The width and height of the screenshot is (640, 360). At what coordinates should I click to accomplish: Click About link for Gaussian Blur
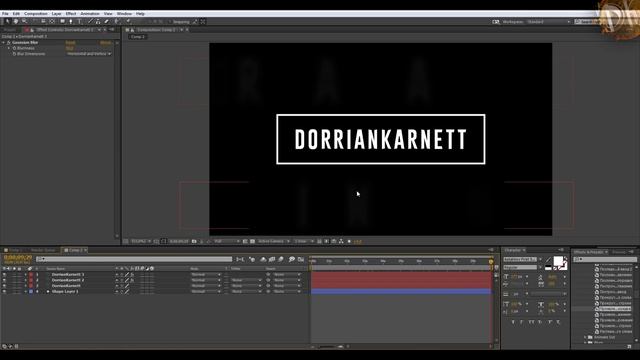105,42
